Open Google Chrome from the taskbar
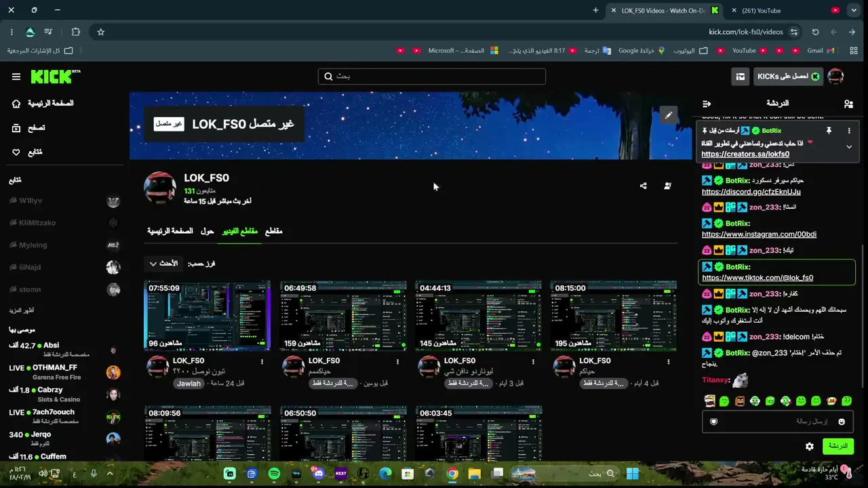Viewport: 868px width, 488px height. (x=452, y=474)
